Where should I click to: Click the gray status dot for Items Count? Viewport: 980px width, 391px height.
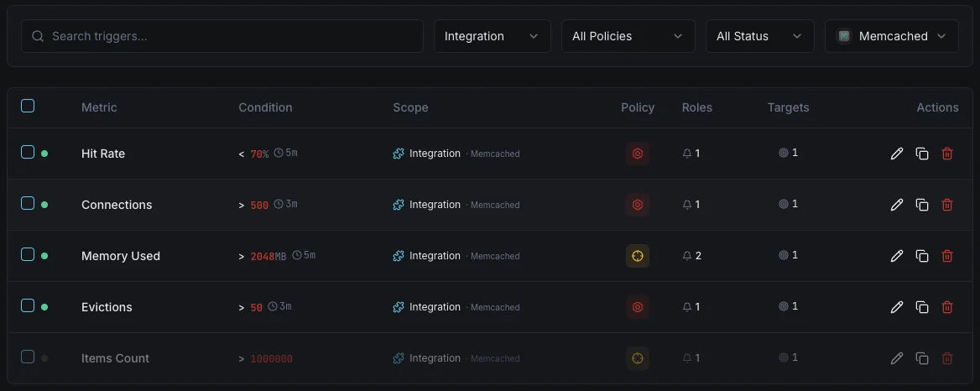(x=44, y=358)
